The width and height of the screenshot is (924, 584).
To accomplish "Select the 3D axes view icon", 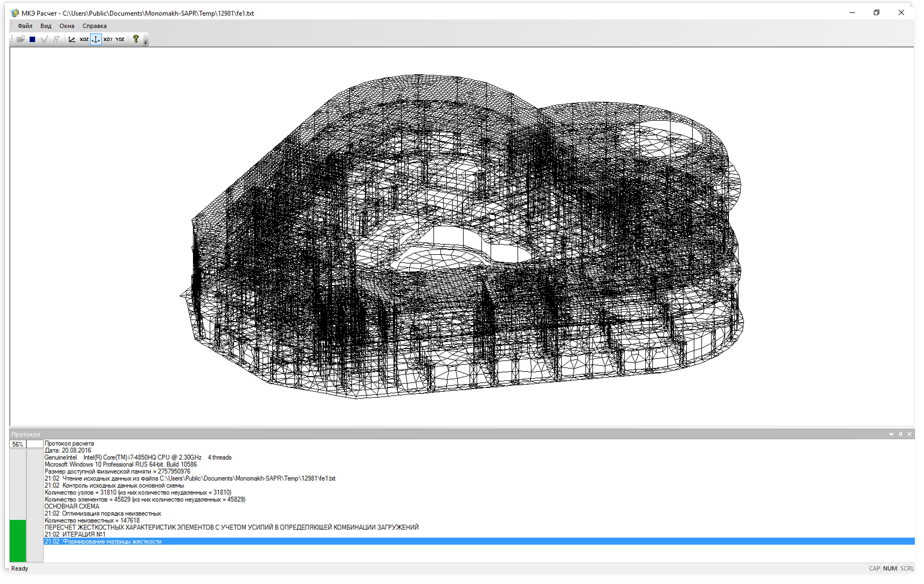I will click(71, 39).
